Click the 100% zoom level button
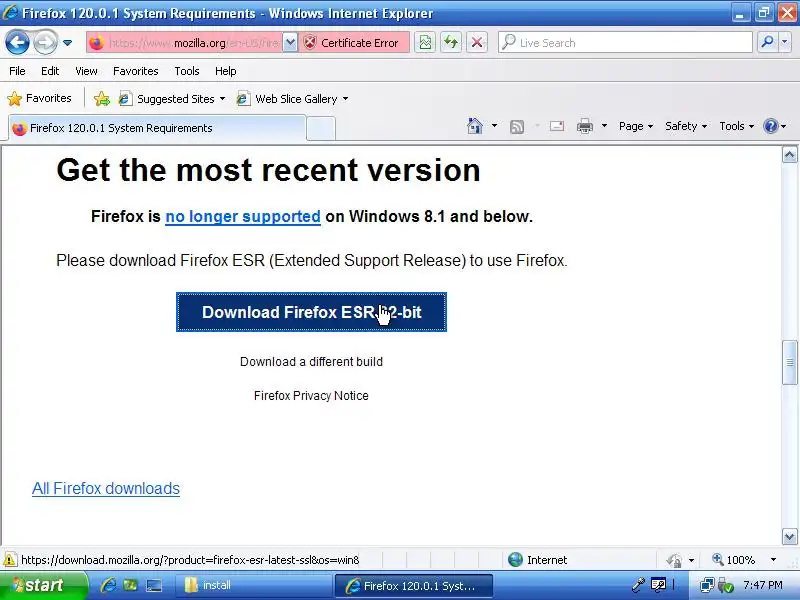Image resolution: width=800 pixels, height=600 pixels. point(734,560)
